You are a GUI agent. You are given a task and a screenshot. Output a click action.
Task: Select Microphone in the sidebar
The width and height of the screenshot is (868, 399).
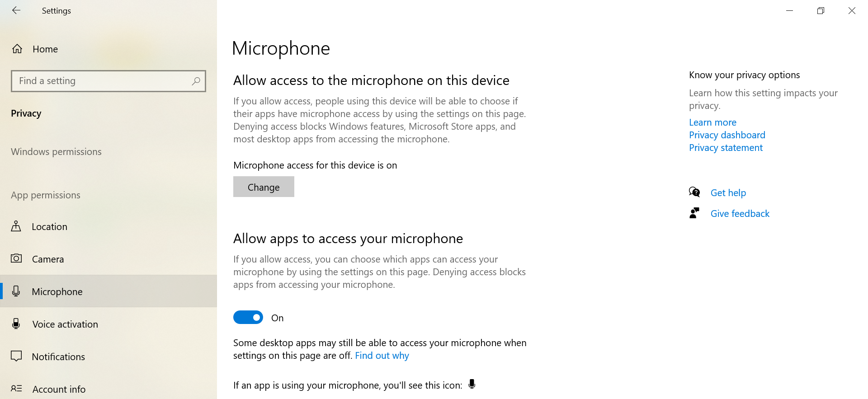click(x=57, y=292)
